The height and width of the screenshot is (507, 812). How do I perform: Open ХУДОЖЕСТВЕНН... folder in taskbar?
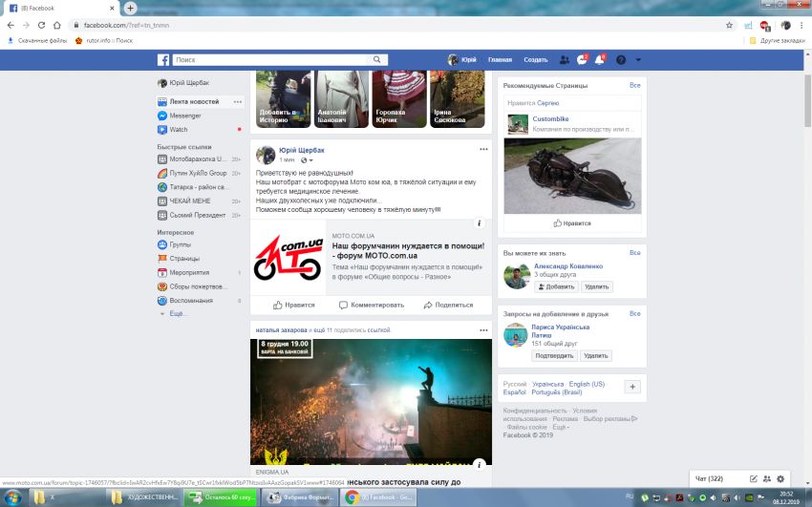145,497
